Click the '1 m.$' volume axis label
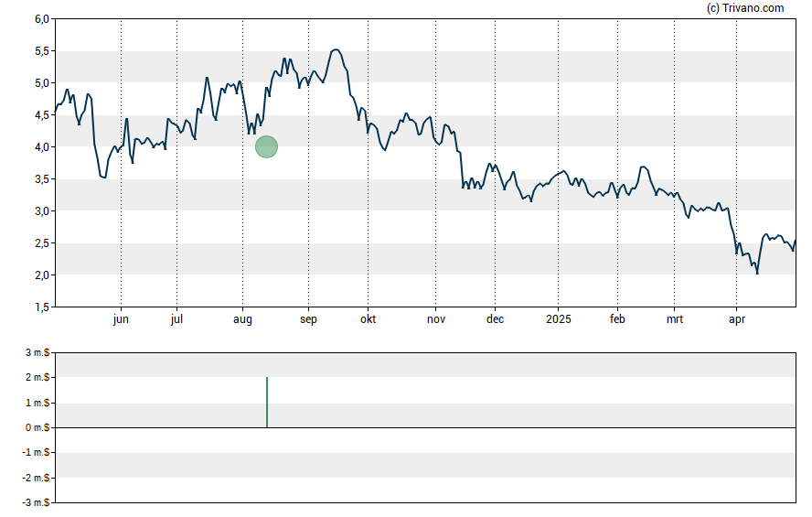 (x=37, y=403)
